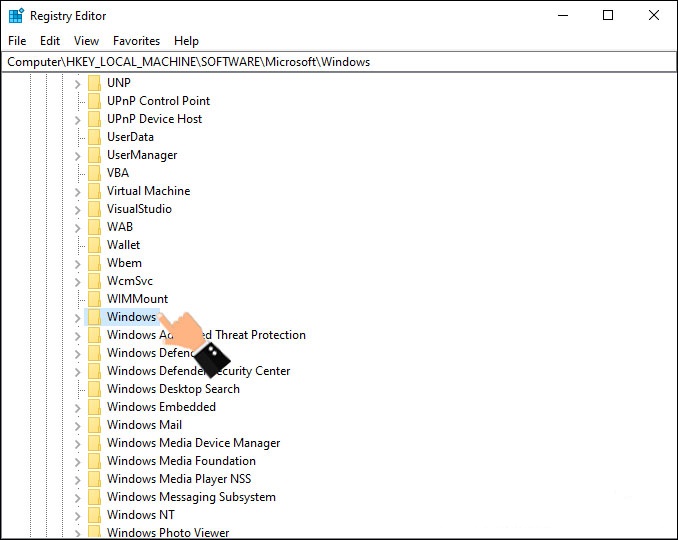Expand the Virtual Machine key
Screen dimensions: 678x540
click(77, 191)
